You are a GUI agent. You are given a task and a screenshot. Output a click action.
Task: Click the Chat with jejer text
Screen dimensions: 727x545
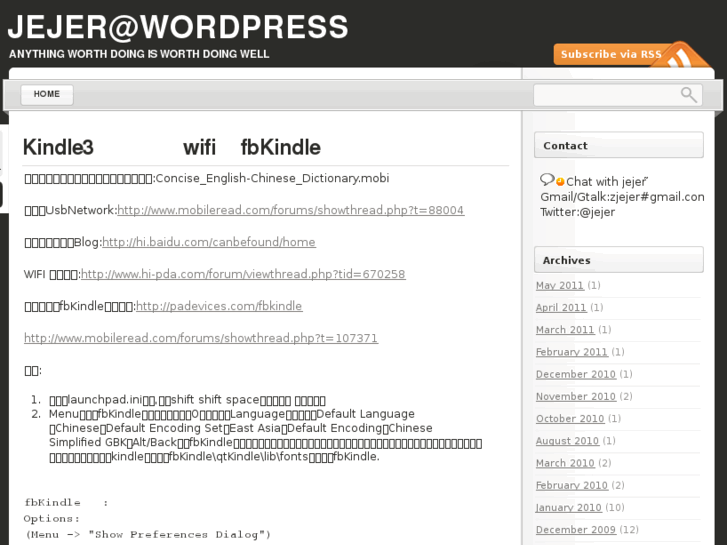(x=606, y=181)
